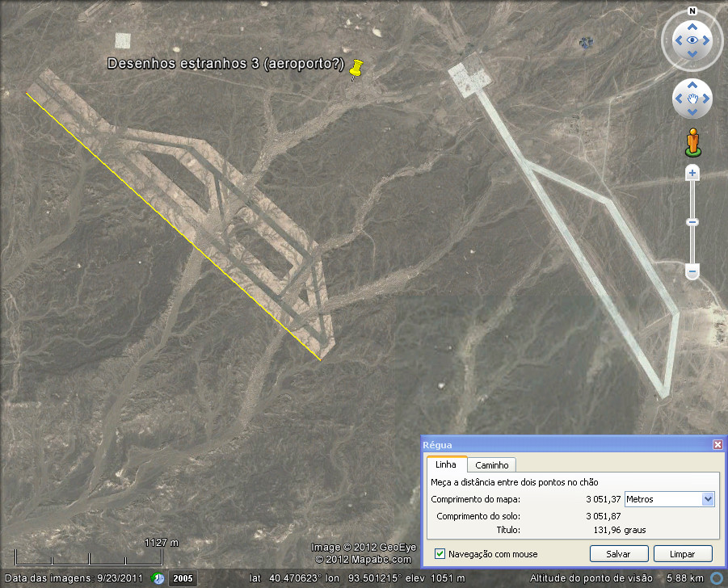The image size is (728, 588).
Task: Click the yellow pushpin placemark
Action: click(x=356, y=69)
